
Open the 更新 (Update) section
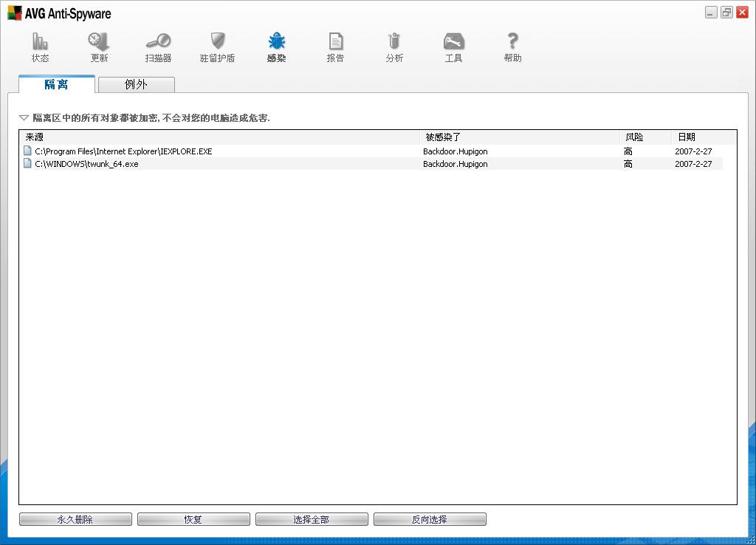pyautogui.click(x=99, y=47)
